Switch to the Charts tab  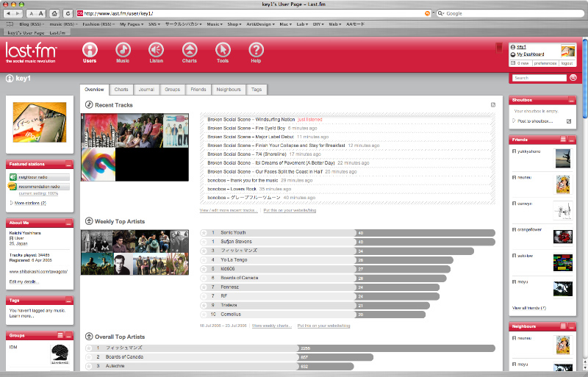pos(121,90)
